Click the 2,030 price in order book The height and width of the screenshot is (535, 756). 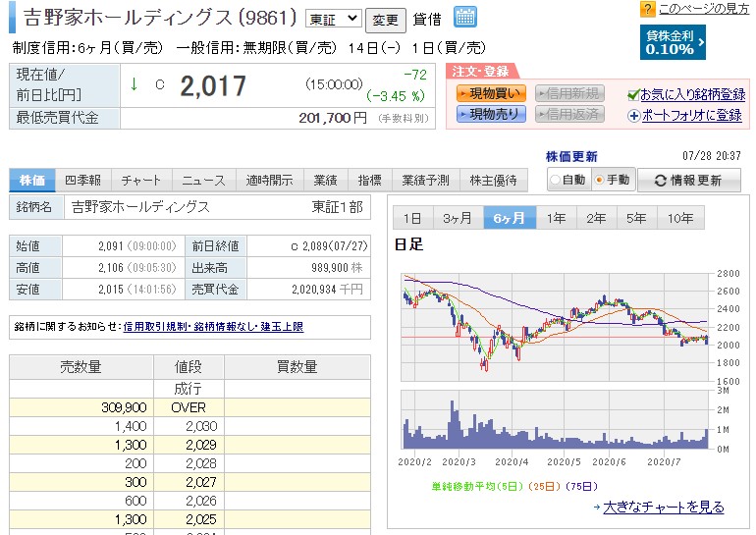click(x=201, y=426)
